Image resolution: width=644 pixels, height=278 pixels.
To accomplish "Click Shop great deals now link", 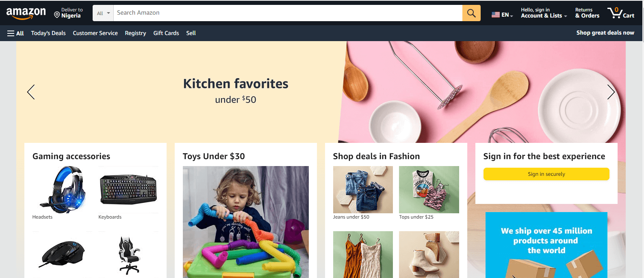I will point(605,33).
